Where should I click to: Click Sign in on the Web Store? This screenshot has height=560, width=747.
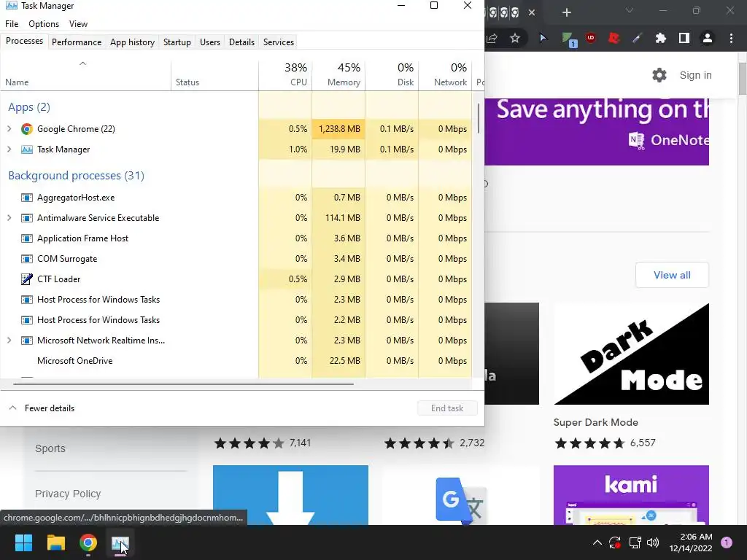pyautogui.click(x=695, y=75)
